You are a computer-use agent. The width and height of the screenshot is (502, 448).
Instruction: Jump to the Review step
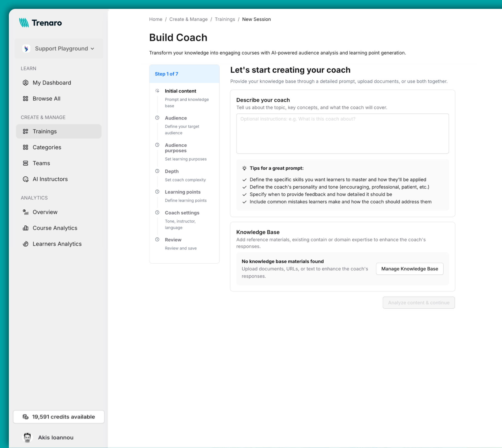tap(173, 240)
